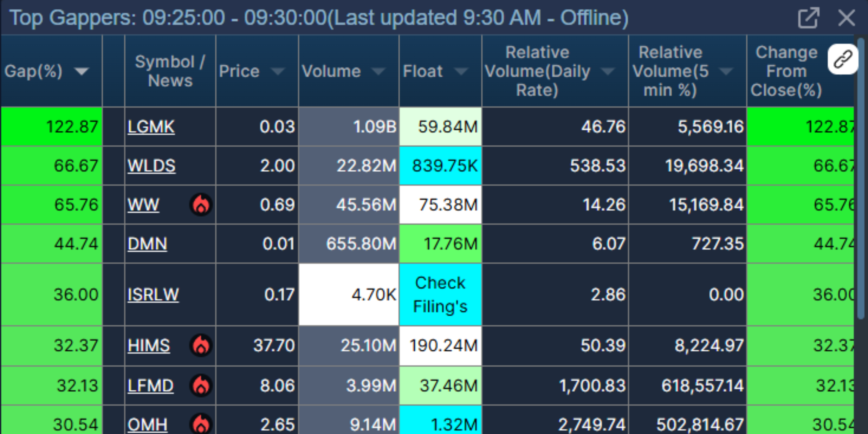Click the 655.80M volume cell

point(349,244)
